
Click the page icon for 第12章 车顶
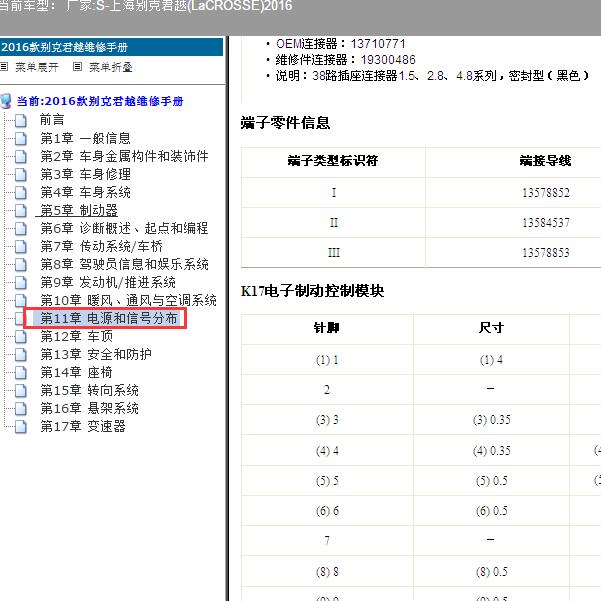pyautogui.click(x=21, y=337)
